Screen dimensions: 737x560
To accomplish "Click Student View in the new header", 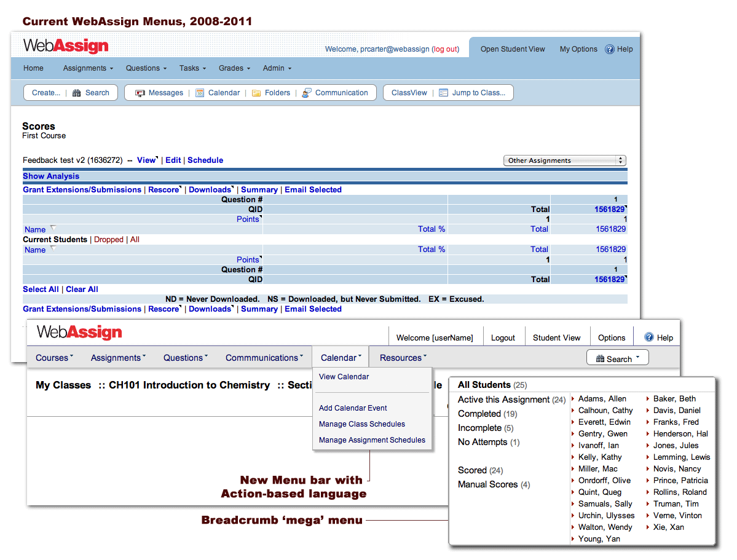I will click(x=556, y=337).
